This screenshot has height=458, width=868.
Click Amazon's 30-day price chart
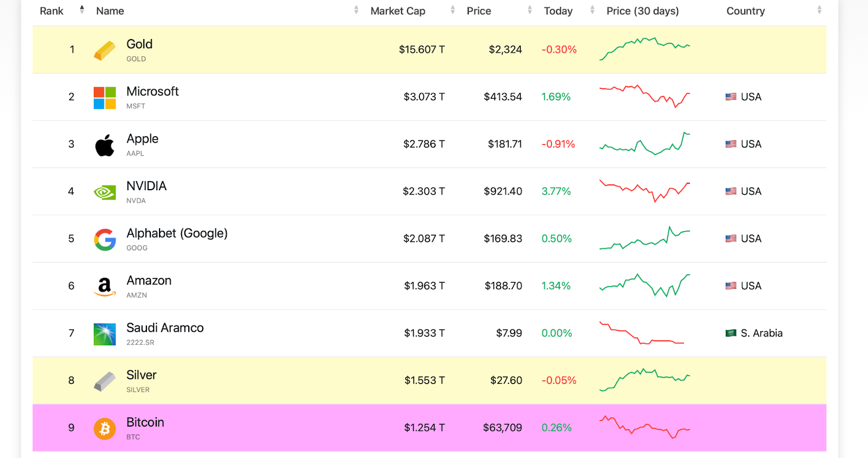point(644,286)
